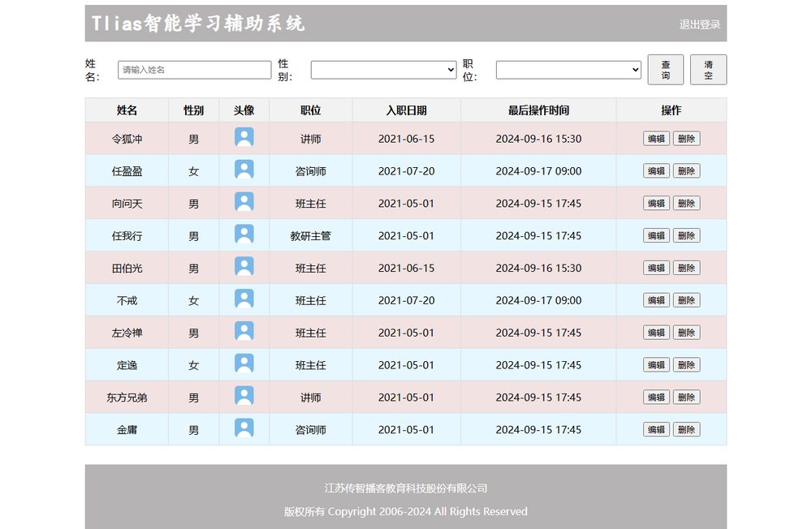Click 编辑 beside 定逸
The image size is (812, 529).
656,365
